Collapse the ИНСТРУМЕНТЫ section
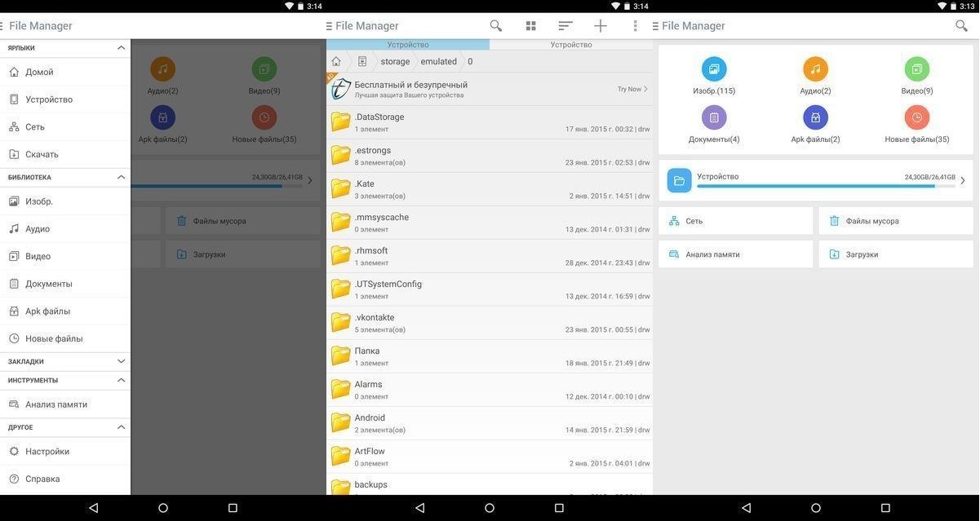Screen dimensions: 980x521 click(121, 379)
